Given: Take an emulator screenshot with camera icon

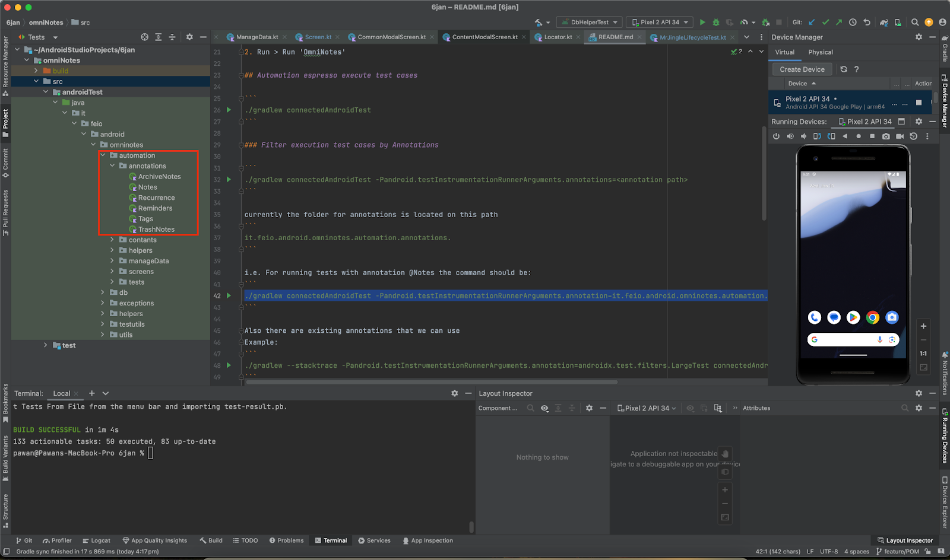Looking at the screenshot, I should point(886,136).
